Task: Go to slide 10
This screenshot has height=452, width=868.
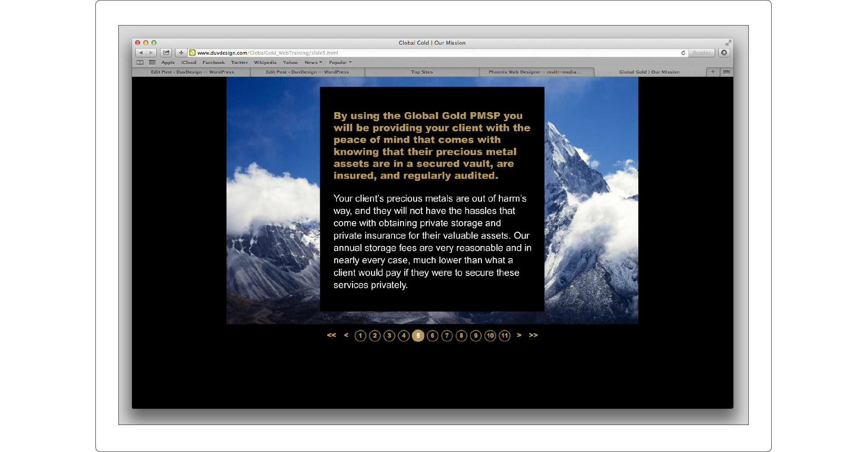Action: point(490,335)
